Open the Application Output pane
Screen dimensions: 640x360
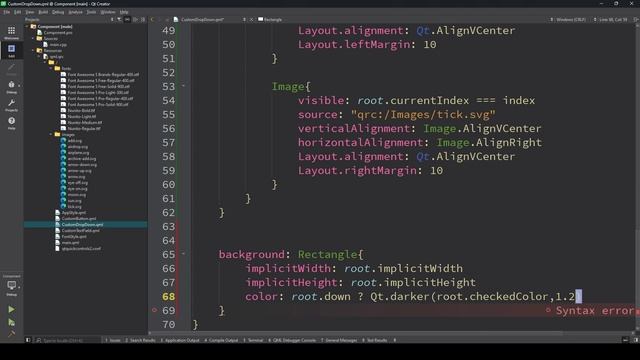point(180,340)
